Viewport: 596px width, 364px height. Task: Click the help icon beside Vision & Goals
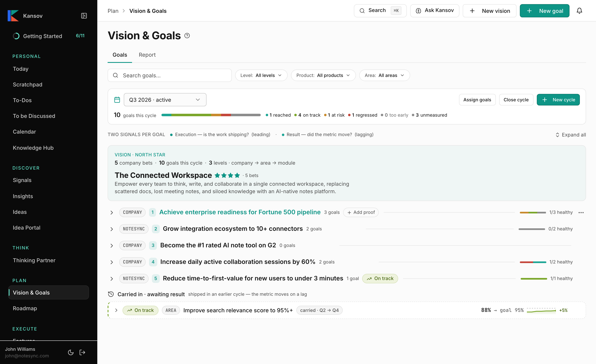(x=187, y=36)
